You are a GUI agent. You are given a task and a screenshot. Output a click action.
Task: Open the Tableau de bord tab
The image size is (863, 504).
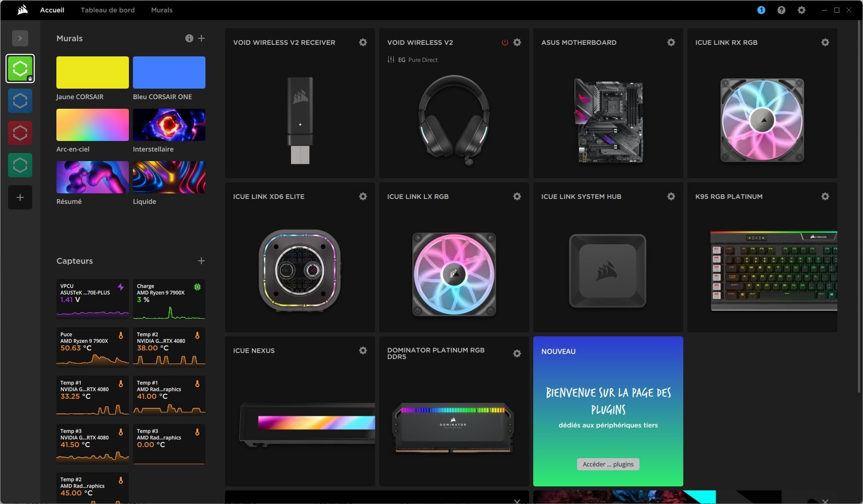click(x=108, y=10)
